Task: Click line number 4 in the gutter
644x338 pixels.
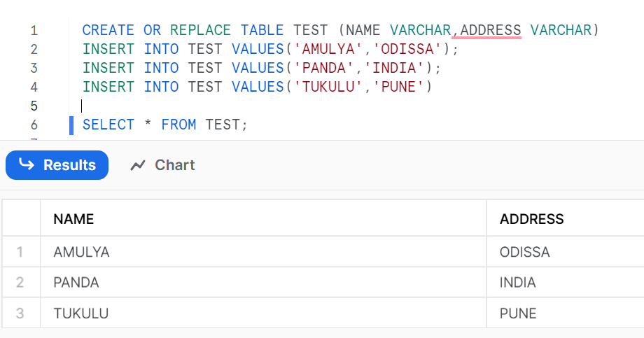Action: pos(34,87)
